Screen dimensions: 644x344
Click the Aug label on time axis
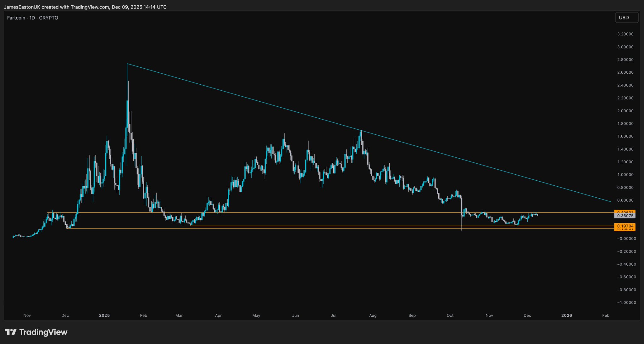tap(373, 315)
